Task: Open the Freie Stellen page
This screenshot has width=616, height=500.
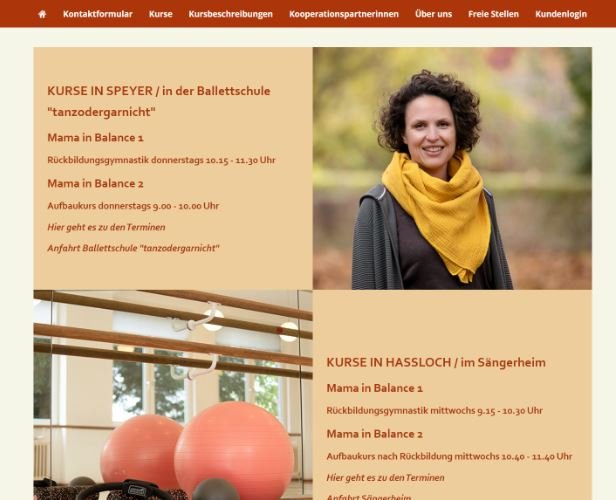Action: [493, 14]
